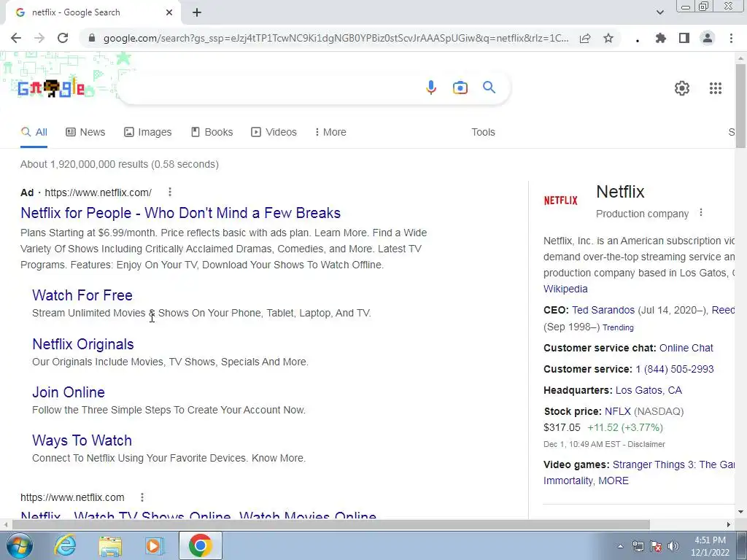This screenshot has width=747, height=560.
Task: Open the organic Netflix Watch TV Shows result
Action: click(x=198, y=514)
